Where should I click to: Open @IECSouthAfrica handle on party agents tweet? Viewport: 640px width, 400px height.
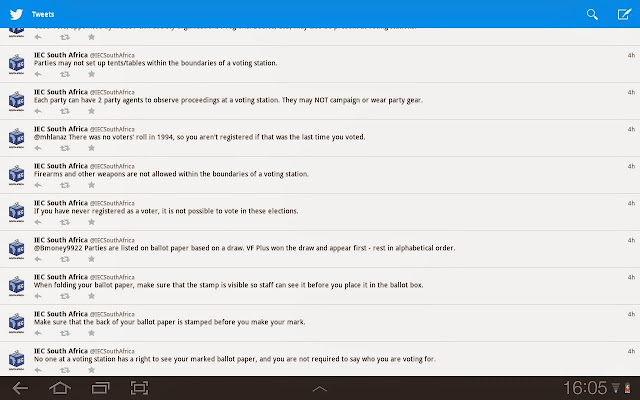[x=112, y=92]
